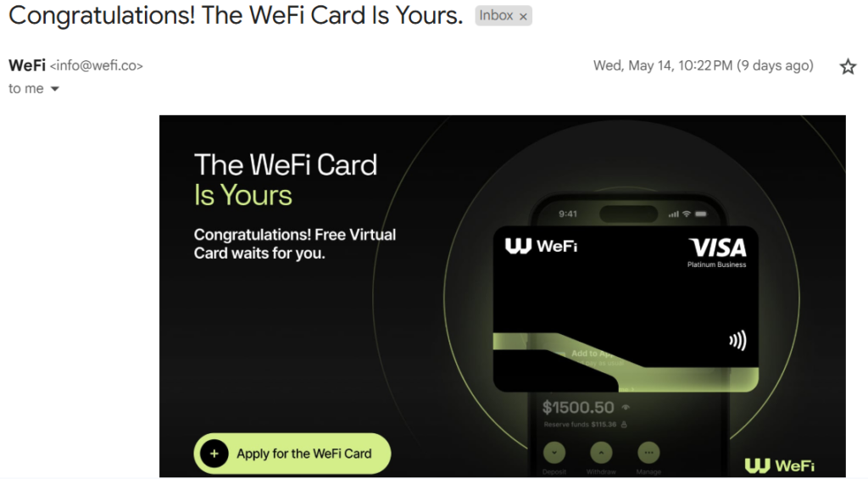Click the Manage icon on the phone

pyautogui.click(x=648, y=453)
